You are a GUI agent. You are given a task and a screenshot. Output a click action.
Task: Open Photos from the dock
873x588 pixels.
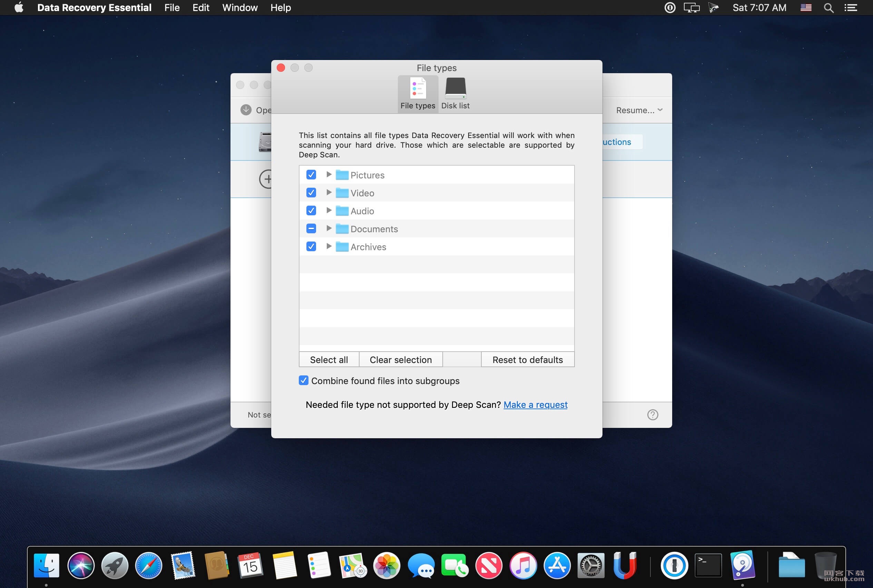tap(386, 566)
